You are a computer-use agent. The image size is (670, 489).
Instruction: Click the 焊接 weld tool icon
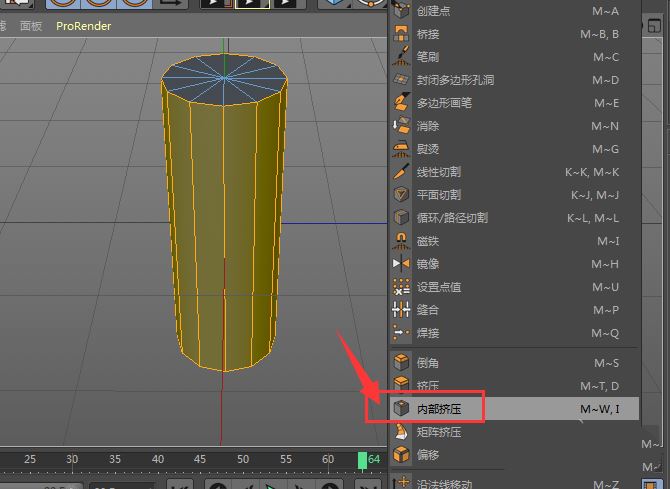click(x=401, y=333)
